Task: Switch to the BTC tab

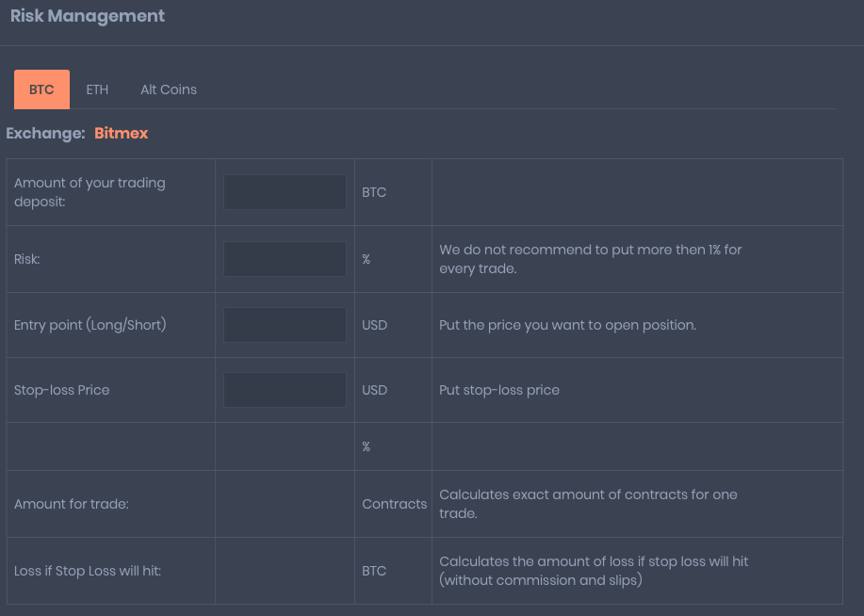Action: click(41, 89)
